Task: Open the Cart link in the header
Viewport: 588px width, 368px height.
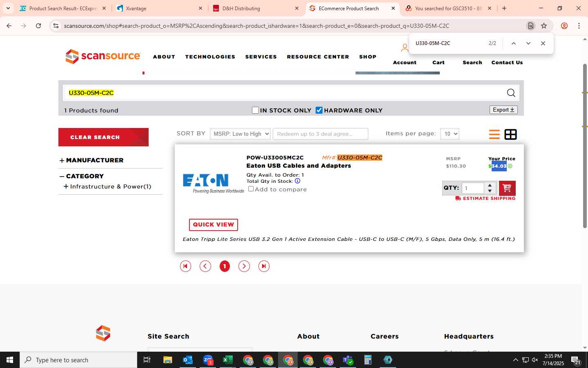Action: [x=439, y=63]
